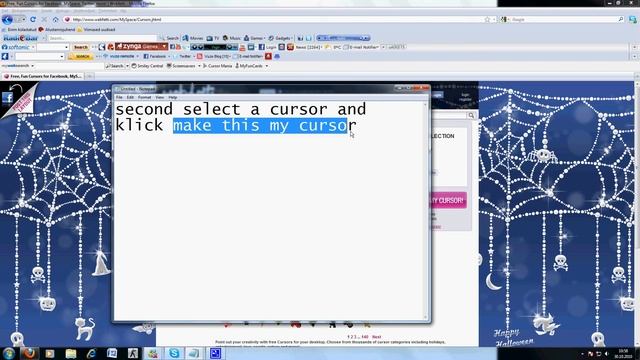640x360 pixels.
Task: Open Notepad Format menu
Action: [x=144, y=97]
